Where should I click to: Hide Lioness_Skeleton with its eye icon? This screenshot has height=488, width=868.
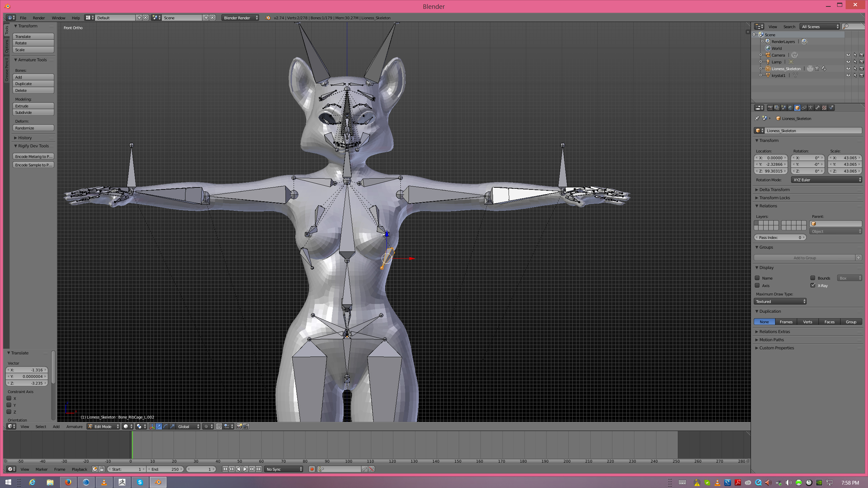(x=848, y=68)
